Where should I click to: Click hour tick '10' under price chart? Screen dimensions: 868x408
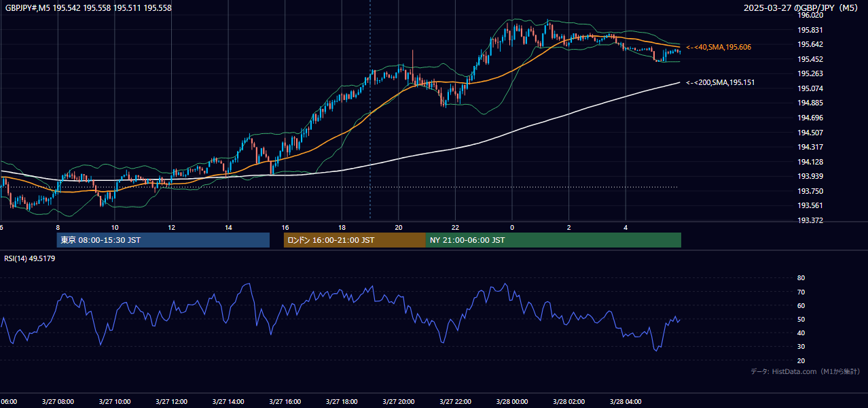pos(115,228)
